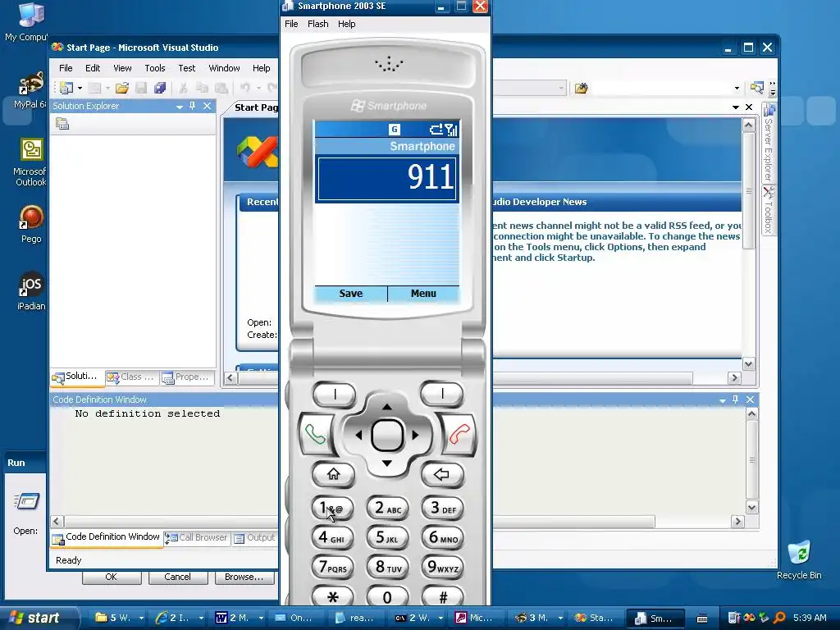The image size is (840, 630).
Task: Tap the star key on the phone keypad
Action: coord(333,596)
